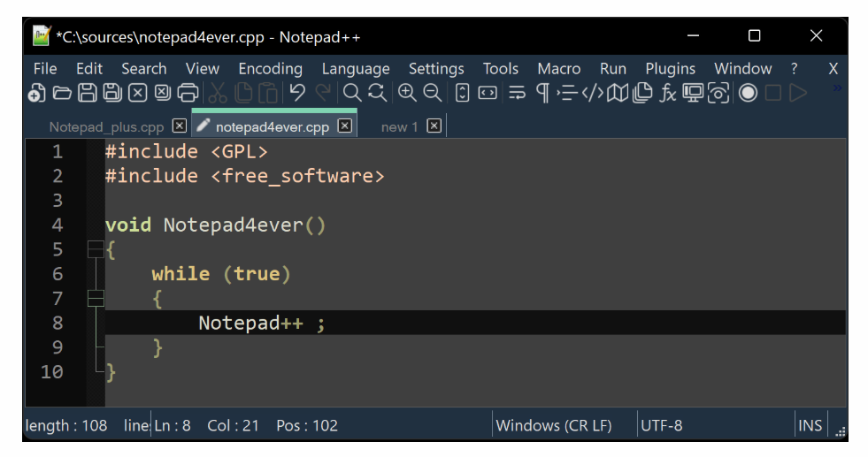Screen dimensions: 868x457
Task: Click the Cut scissors icon
Action: click(218, 93)
